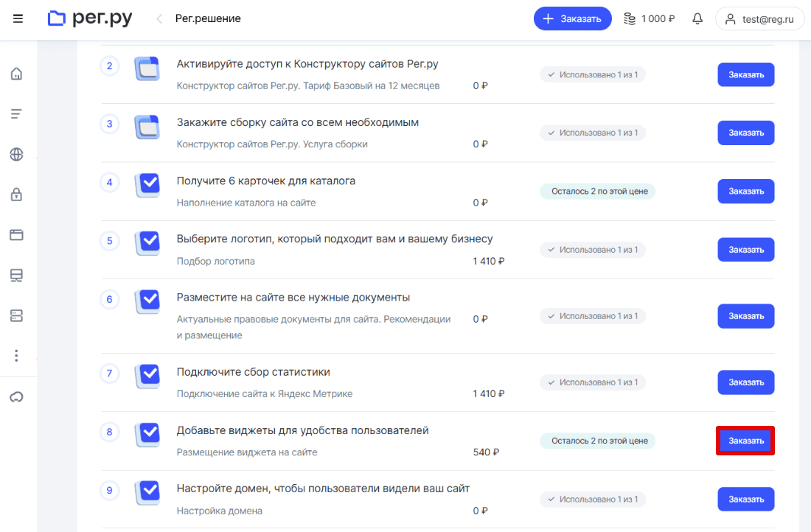The image size is (811, 532).
Task: Click the step number 5 circle
Action: pos(110,241)
